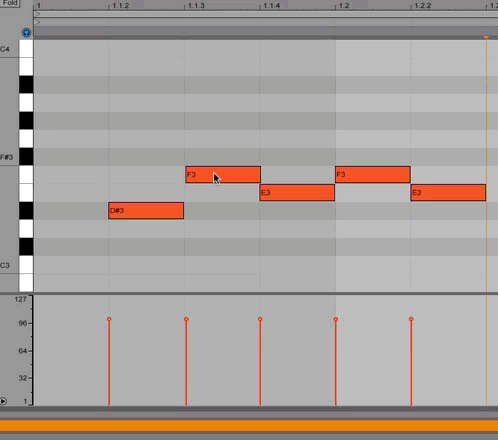Select the second F3 note at 1.2
Viewport: 498px width, 440px height.
click(373, 175)
